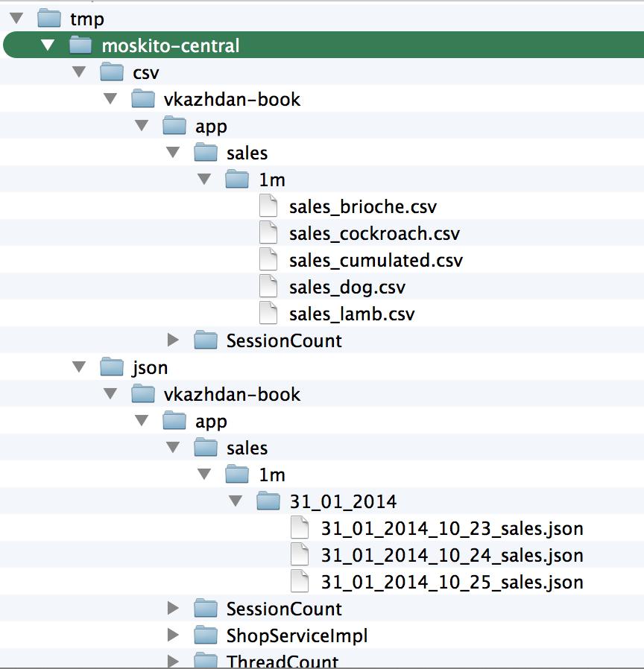The image size is (644, 669).
Task: Collapse the csv folder
Action: (x=79, y=72)
